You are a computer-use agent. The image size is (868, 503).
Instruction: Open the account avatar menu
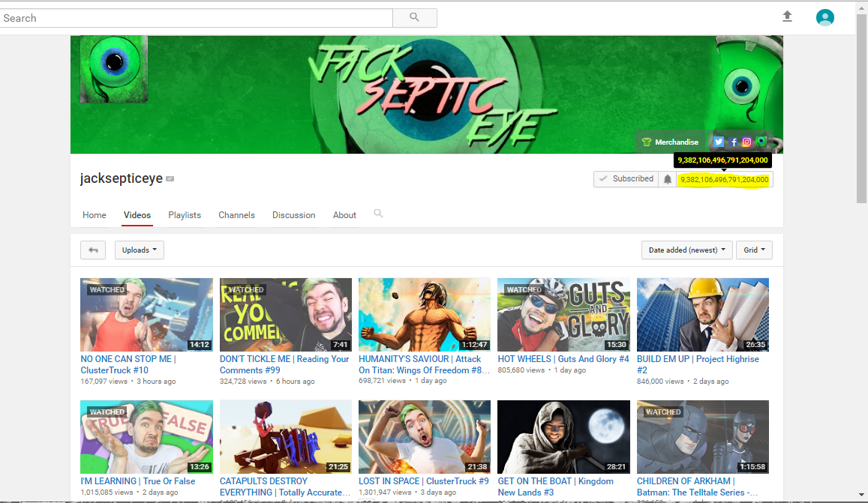[x=824, y=18]
